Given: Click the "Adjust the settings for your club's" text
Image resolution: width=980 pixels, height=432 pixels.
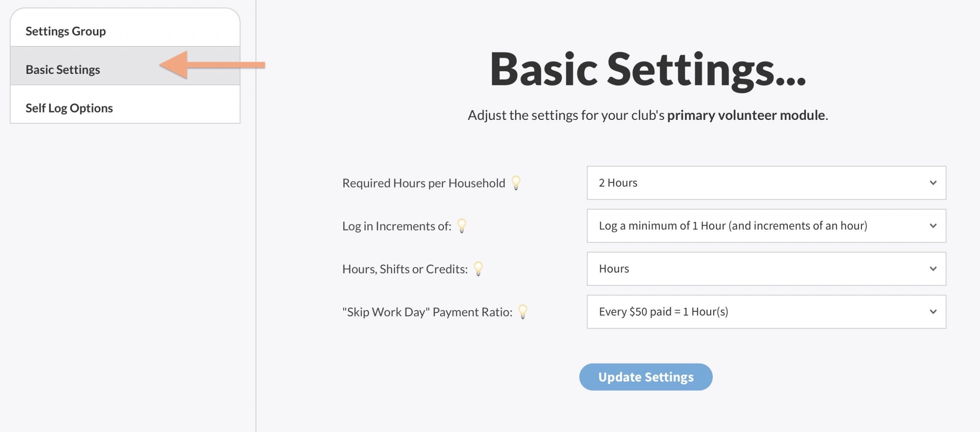Looking at the screenshot, I should coord(566,115).
